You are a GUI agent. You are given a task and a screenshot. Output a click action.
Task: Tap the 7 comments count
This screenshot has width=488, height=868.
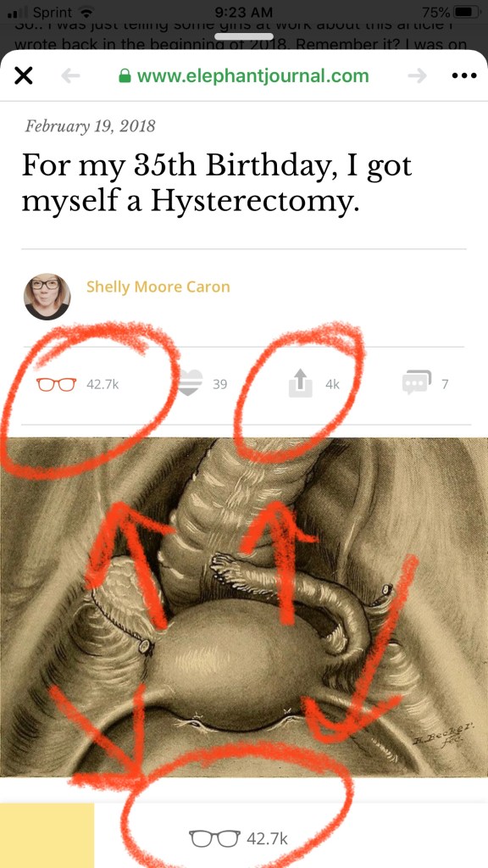coord(445,384)
